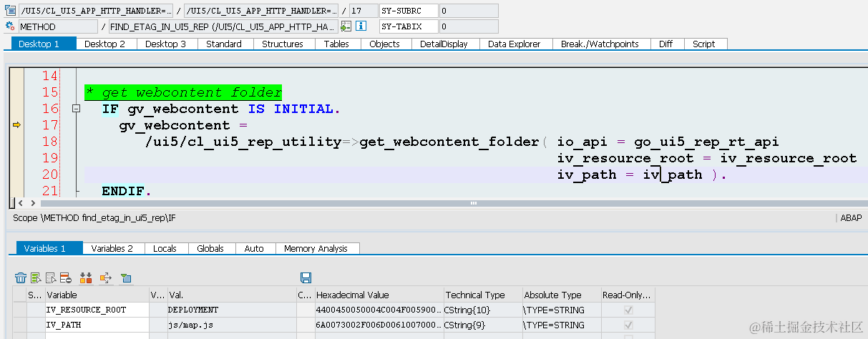868x339 pixels.
Task: Click the Val. column header
Action: click(x=230, y=295)
